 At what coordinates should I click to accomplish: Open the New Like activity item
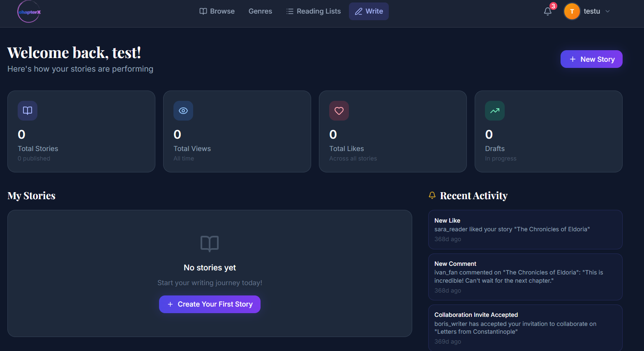(525, 230)
